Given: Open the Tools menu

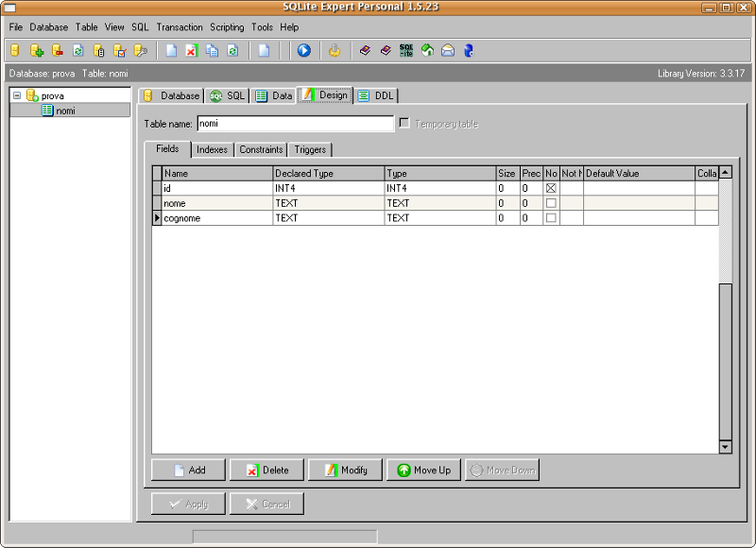Looking at the screenshot, I should (x=263, y=27).
